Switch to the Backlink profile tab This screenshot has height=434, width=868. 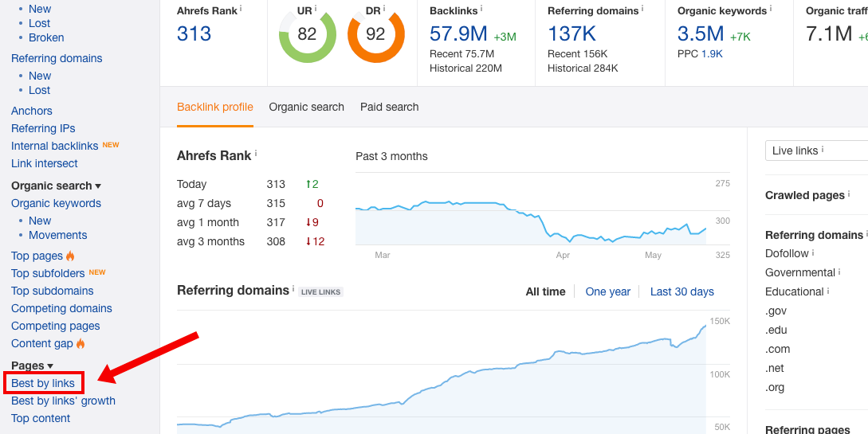coord(215,107)
